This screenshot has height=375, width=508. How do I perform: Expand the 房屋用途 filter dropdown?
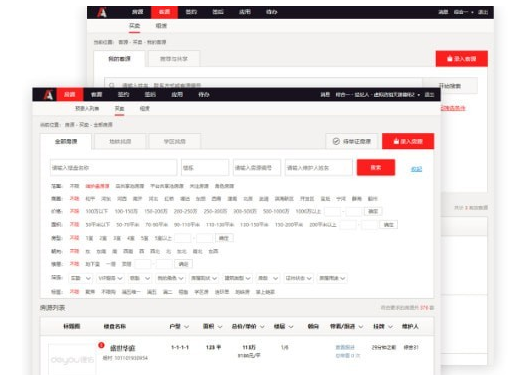pos(332,278)
